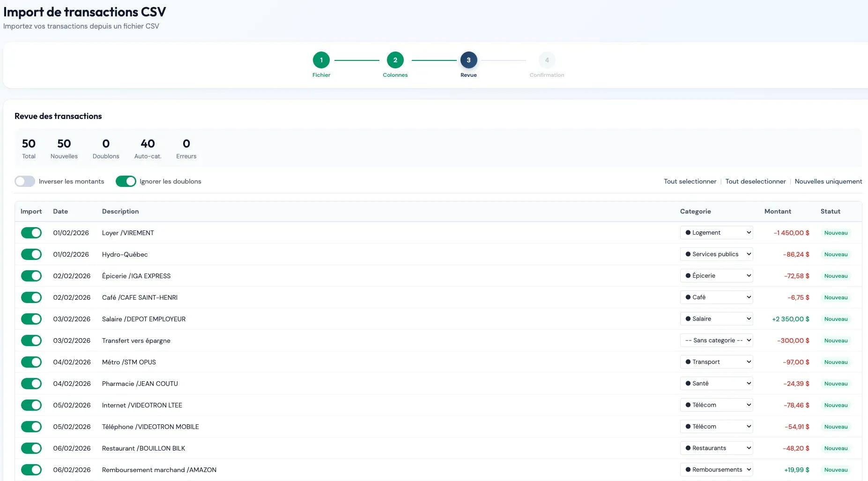Open category dropdown for Transfert vers épargne

coord(716,340)
